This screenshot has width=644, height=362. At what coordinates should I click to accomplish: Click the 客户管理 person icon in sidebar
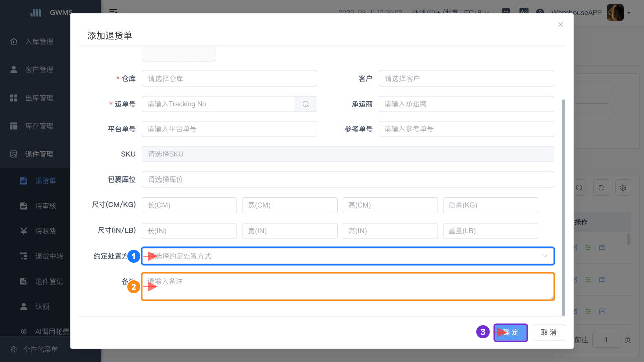(14, 69)
